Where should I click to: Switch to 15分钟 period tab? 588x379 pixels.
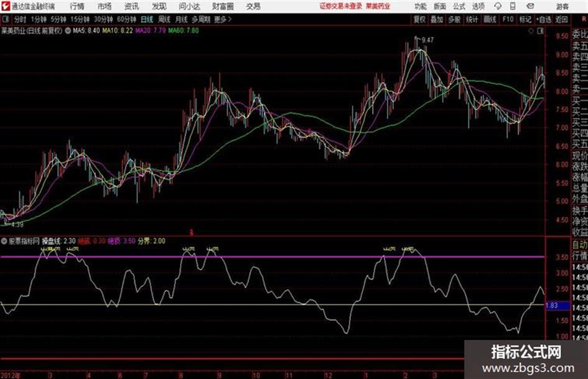click(80, 19)
